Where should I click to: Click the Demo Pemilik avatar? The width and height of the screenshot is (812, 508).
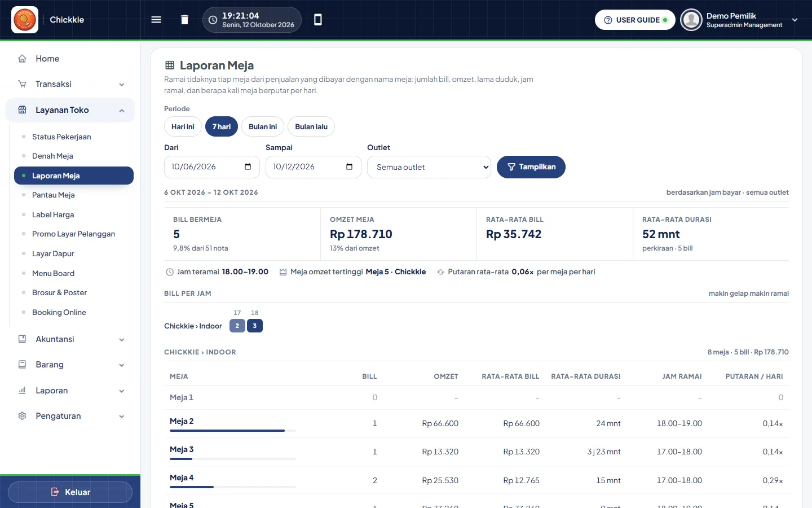tap(691, 20)
